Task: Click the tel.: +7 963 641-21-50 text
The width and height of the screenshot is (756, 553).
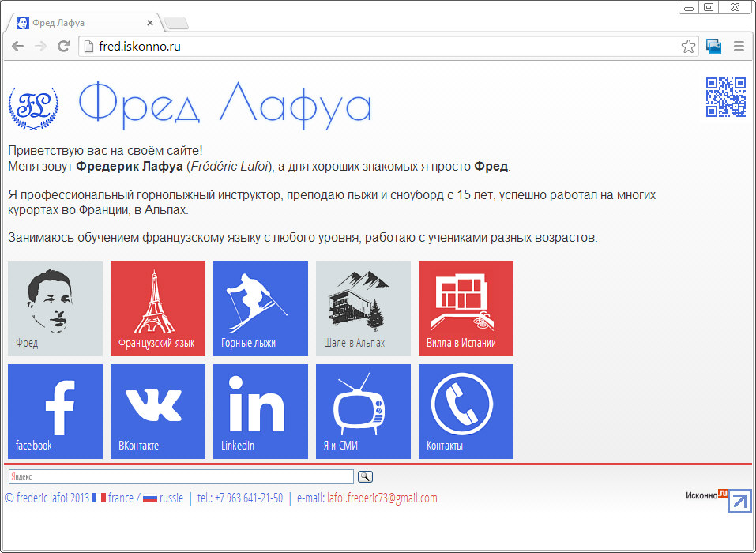Action: (240, 498)
